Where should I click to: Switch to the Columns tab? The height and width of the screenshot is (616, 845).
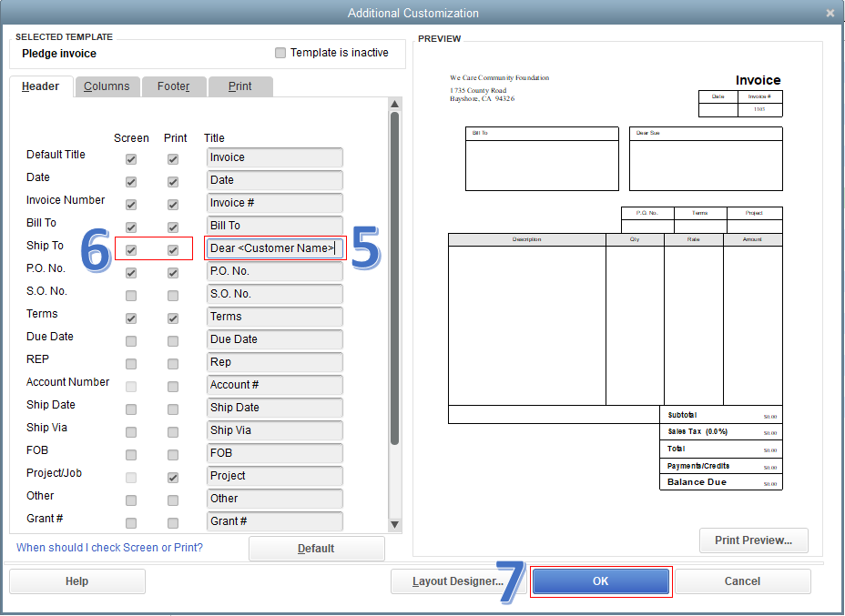pyautogui.click(x=107, y=86)
